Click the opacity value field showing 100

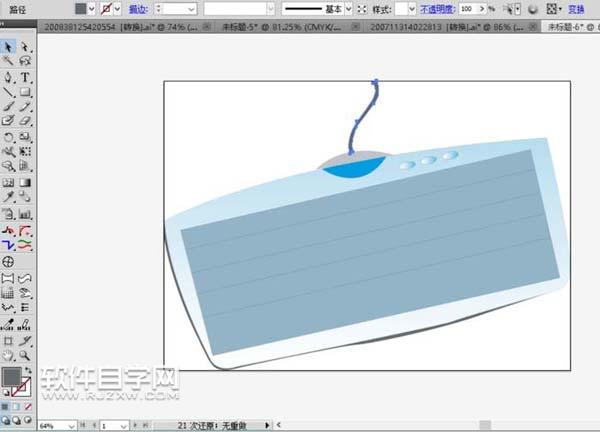(468, 9)
